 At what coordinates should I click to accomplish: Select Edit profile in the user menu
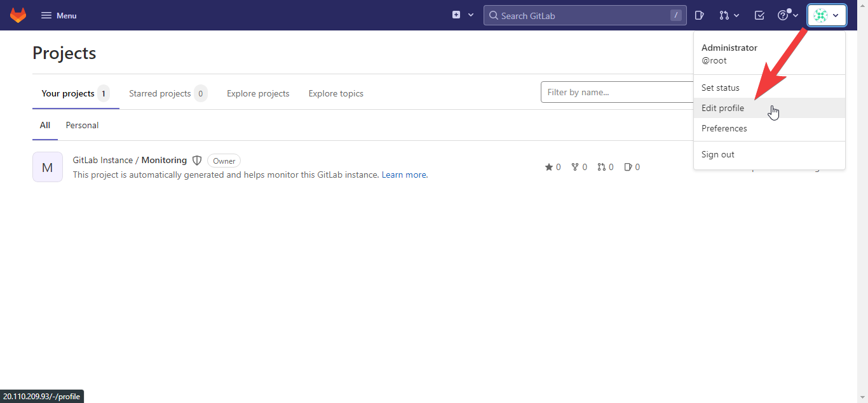pyautogui.click(x=770, y=108)
